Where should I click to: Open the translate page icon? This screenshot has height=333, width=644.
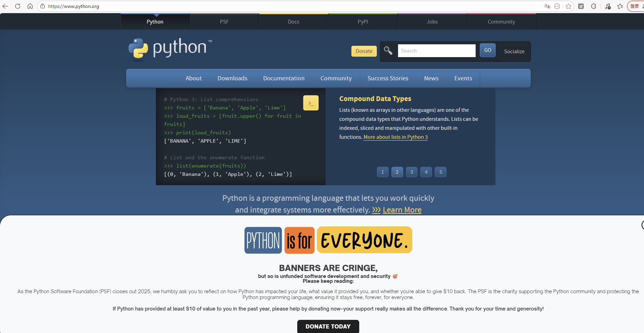click(x=547, y=6)
